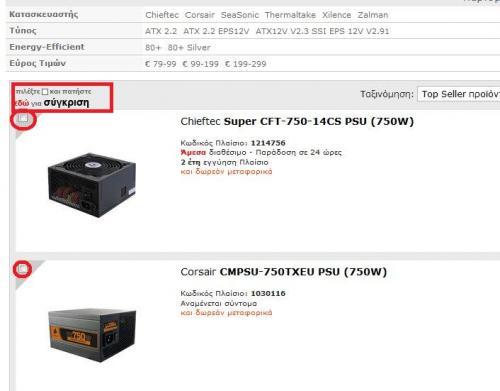
Task: Filter by Chieftec manufacturer
Action: (x=162, y=15)
